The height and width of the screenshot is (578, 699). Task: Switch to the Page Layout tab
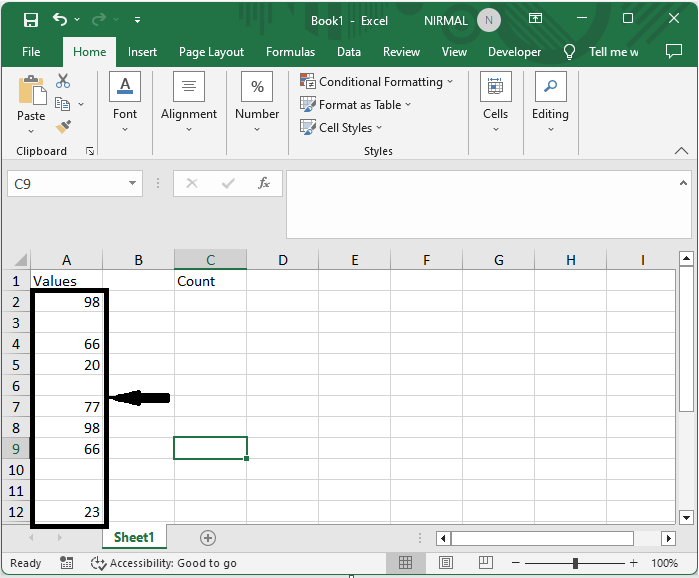click(211, 52)
